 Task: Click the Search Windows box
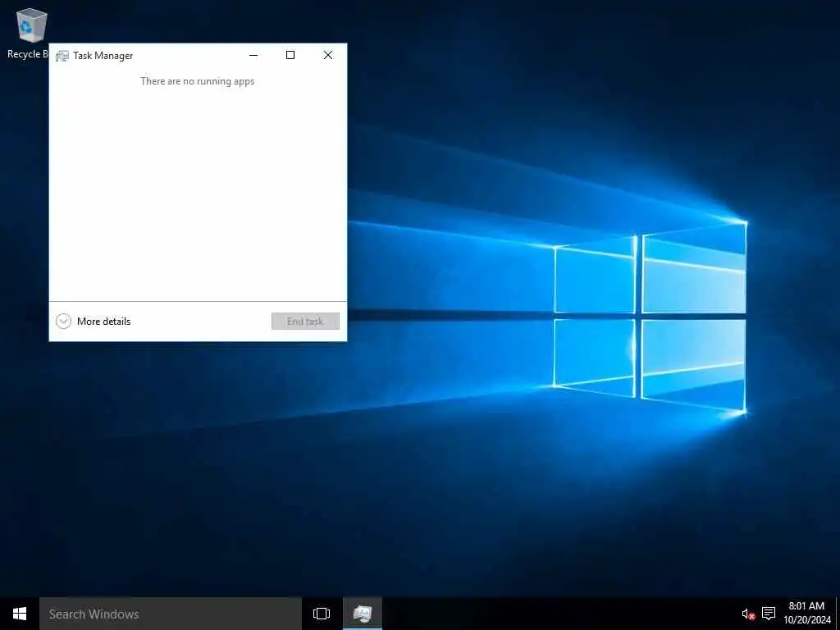coord(171,614)
